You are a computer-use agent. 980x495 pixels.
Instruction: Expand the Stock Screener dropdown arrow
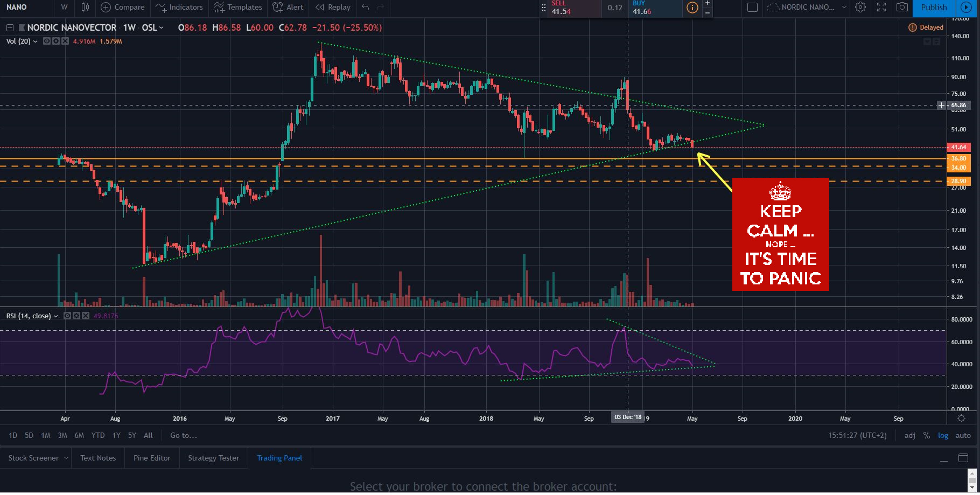click(x=66, y=458)
